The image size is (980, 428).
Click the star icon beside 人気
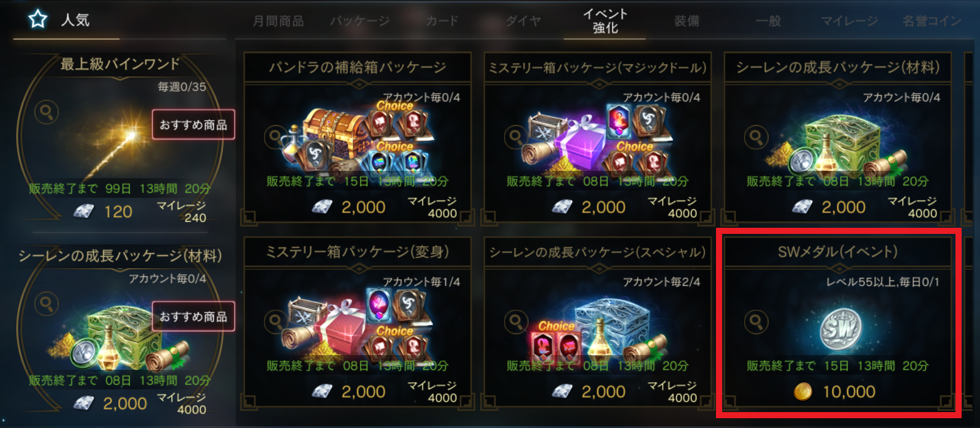pyautogui.click(x=38, y=20)
